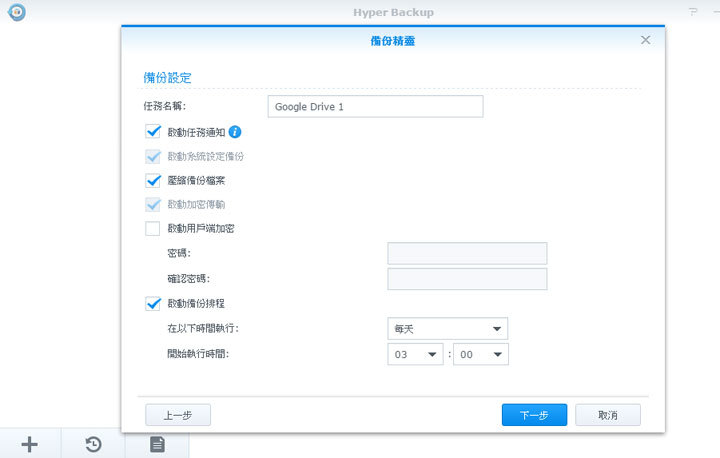
Task: Toggle the 壓縮備份檔案 checkbox
Action: (x=153, y=181)
